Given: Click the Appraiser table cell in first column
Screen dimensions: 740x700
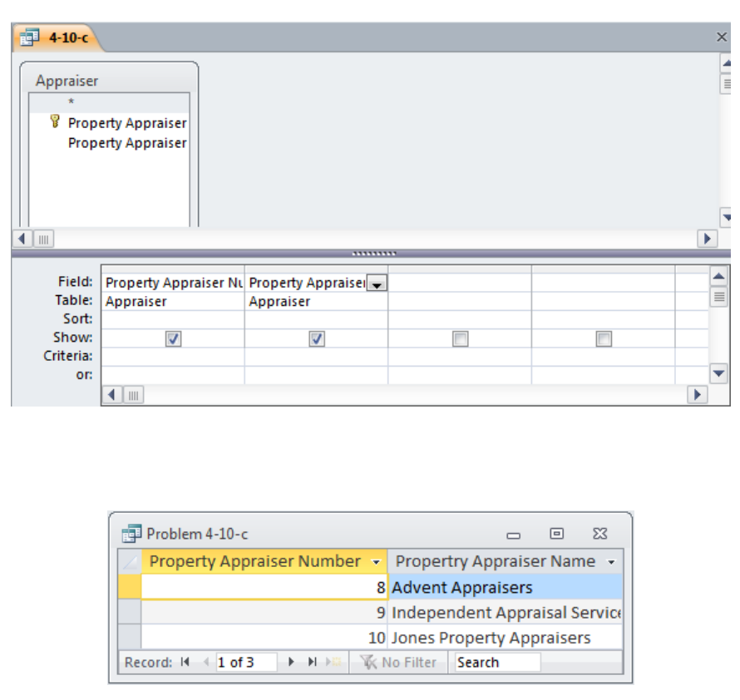Looking at the screenshot, I should 173,302.
